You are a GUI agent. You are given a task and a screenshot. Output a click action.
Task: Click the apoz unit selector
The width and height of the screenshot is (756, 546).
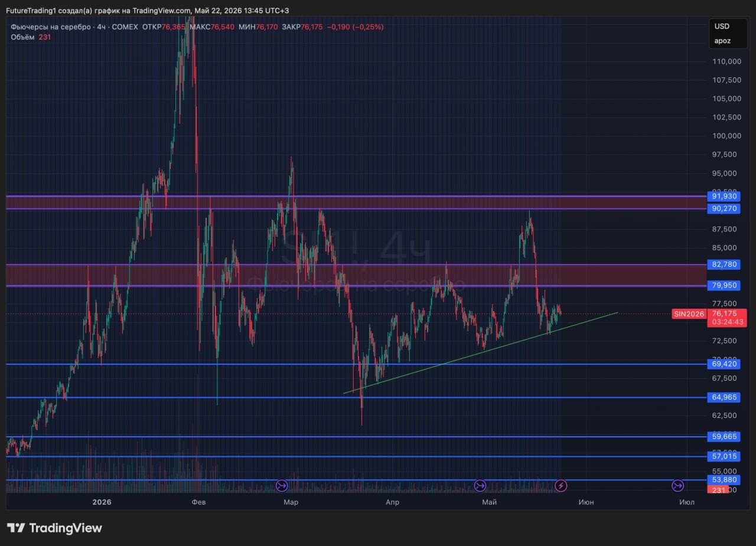click(722, 41)
